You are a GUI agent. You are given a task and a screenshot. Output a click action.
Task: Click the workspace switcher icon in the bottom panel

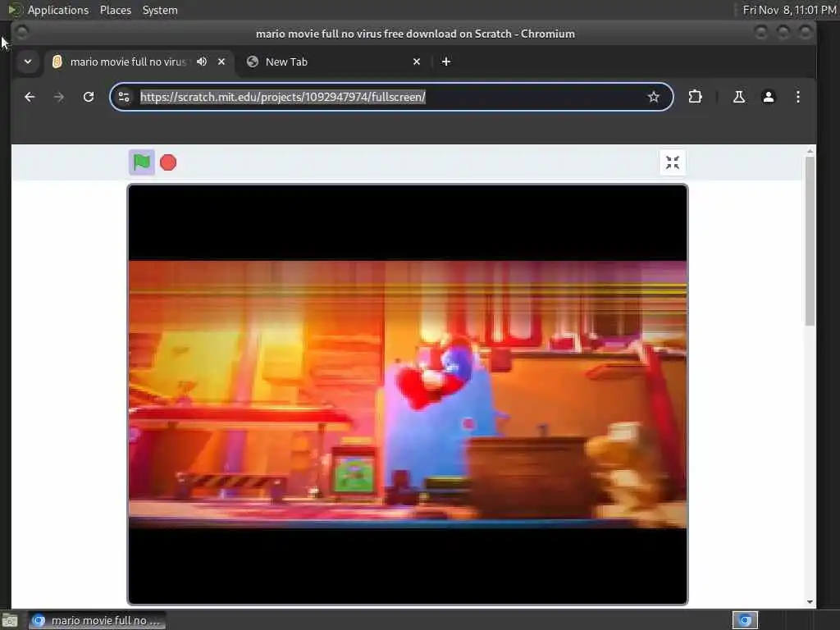click(745, 620)
